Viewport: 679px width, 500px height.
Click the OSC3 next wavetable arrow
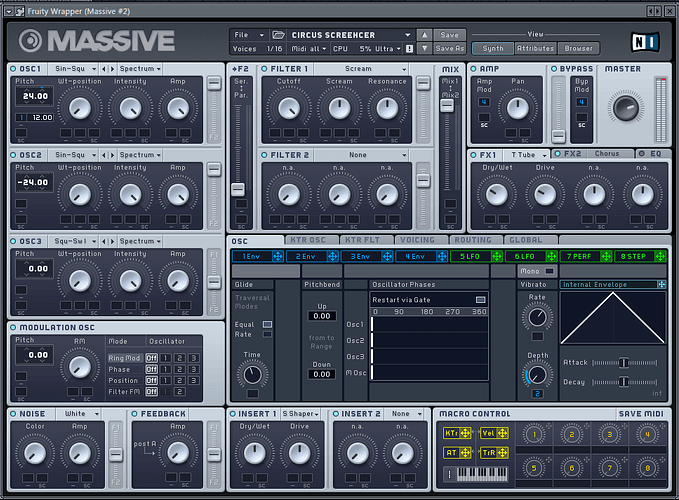coord(113,241)
